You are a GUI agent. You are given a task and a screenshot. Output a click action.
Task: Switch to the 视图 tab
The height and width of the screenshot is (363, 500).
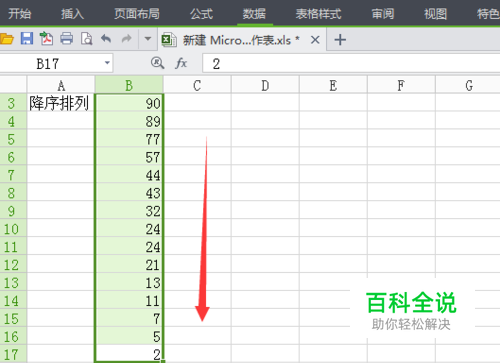[435, 14]
